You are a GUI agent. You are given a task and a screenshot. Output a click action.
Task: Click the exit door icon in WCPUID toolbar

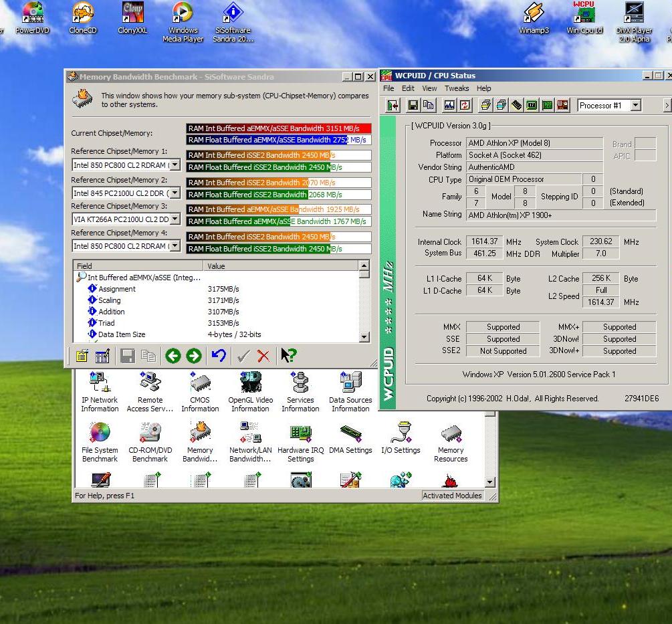tap(393, 105)
